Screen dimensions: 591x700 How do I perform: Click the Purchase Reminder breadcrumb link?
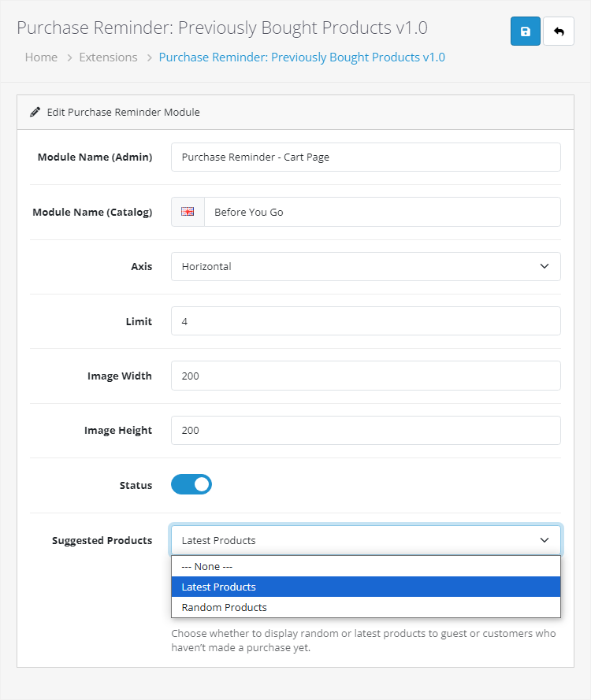pos(302,57)
